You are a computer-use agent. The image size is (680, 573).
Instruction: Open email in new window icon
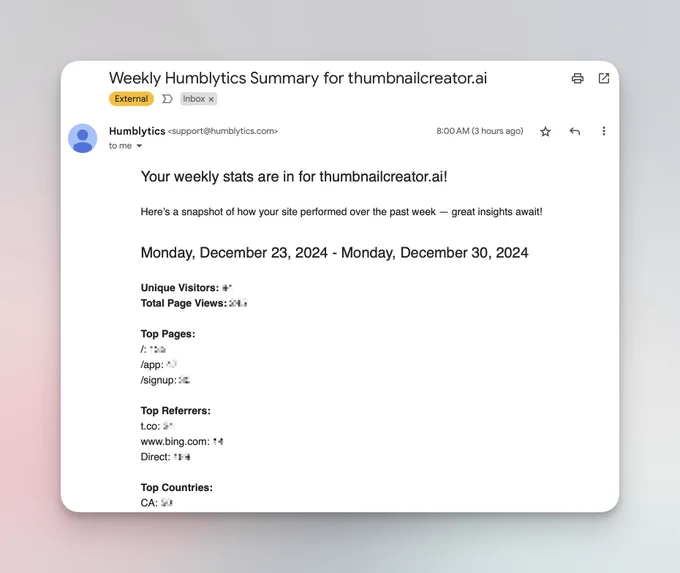click(x=604, y=79)
